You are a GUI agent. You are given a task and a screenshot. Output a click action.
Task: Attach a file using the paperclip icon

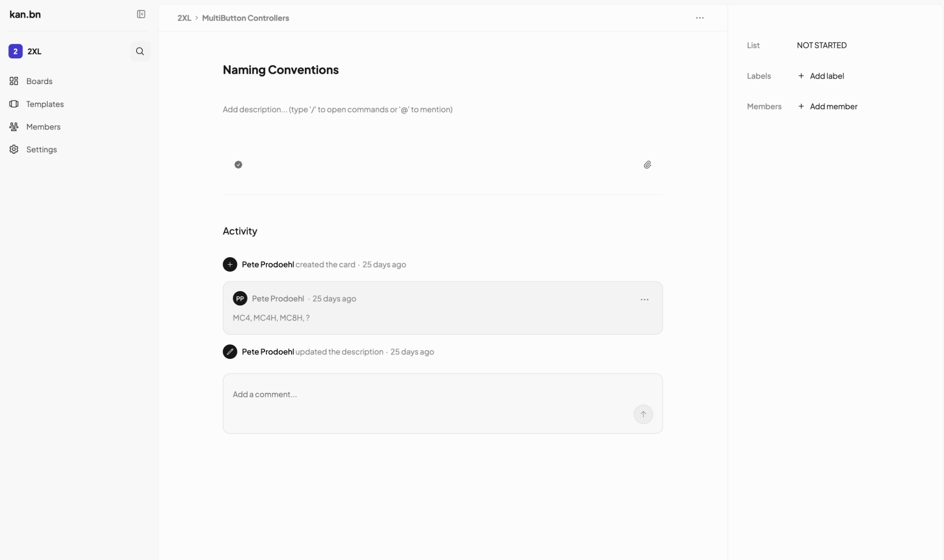648,165
